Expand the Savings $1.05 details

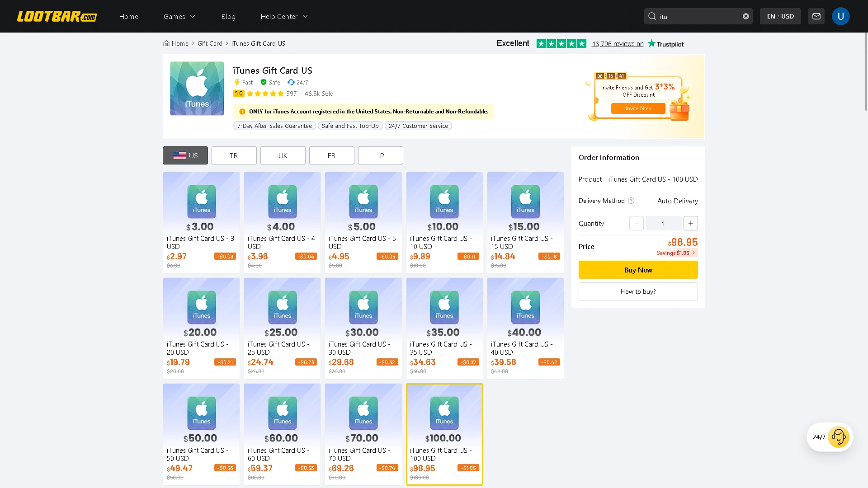[x=677, y=253]
